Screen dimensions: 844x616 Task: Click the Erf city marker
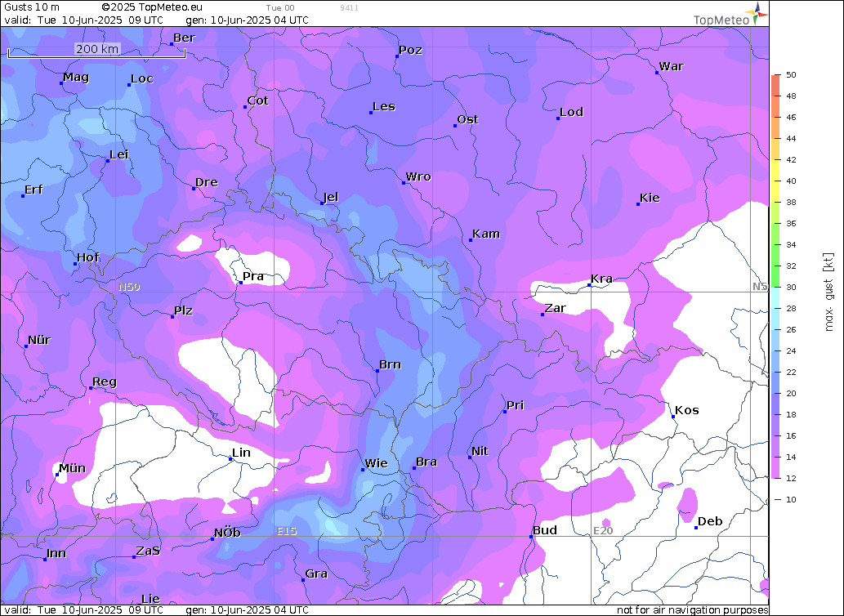point(23,196)
